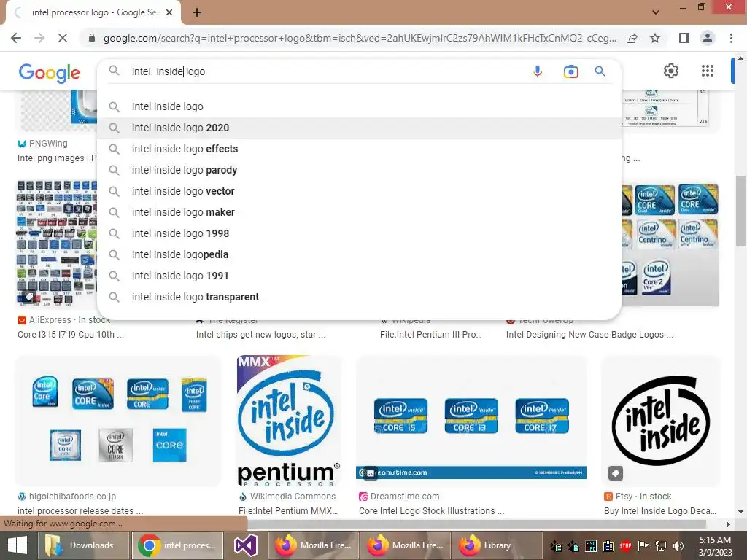Open the Pentium MMX intel inside image
This screenshot has width=747, height=560.
[289, 421]
